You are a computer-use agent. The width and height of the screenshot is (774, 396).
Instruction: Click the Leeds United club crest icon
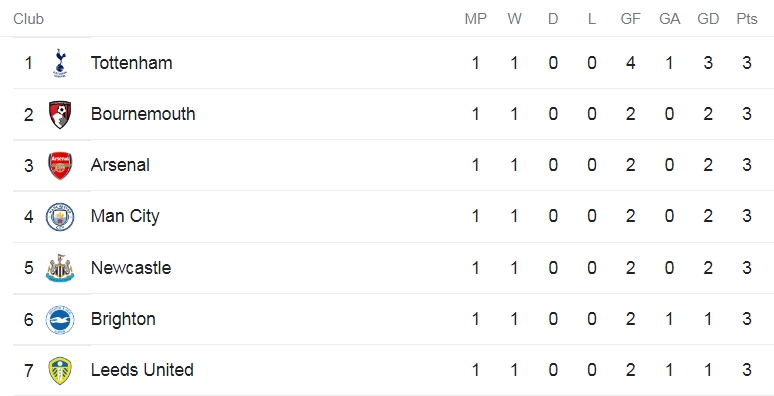tap(60, 371)
